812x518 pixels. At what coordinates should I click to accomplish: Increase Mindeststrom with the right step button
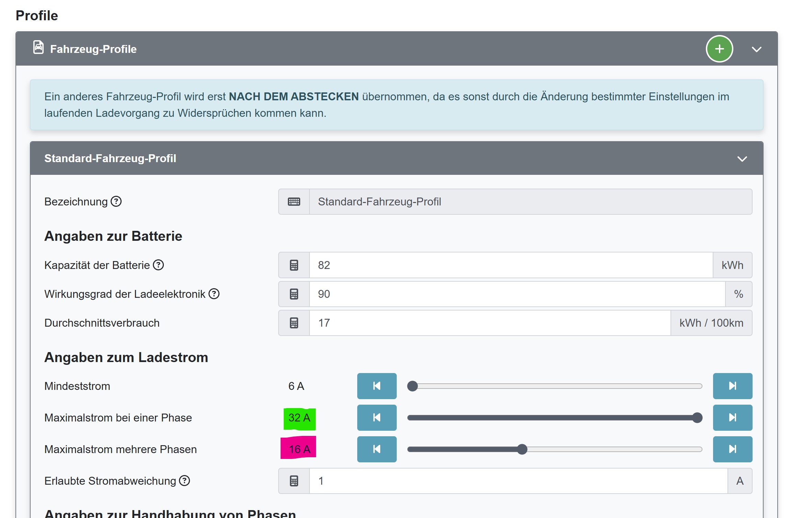(732, 386)
